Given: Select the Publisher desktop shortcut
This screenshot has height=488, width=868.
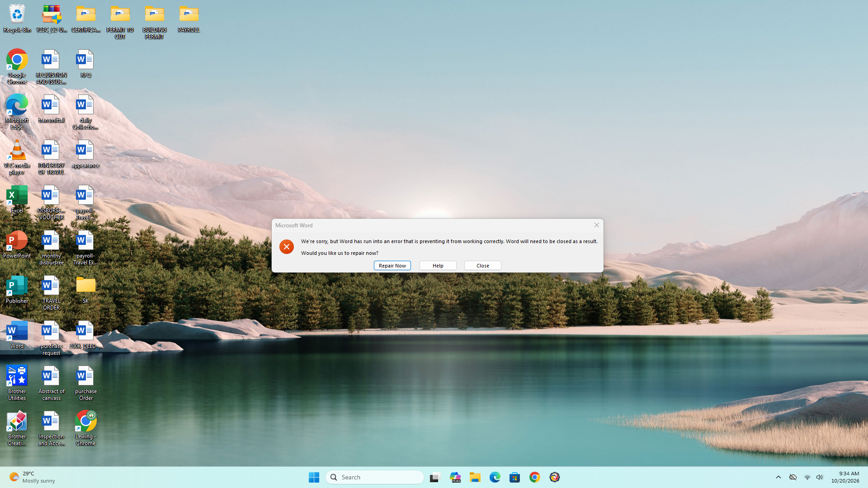Looking at the screenshot, I should (17, 290).
